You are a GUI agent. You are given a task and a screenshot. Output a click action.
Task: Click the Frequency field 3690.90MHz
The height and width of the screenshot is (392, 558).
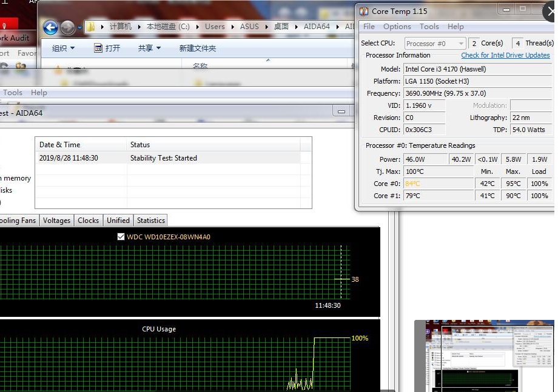[x=477, y=93]
